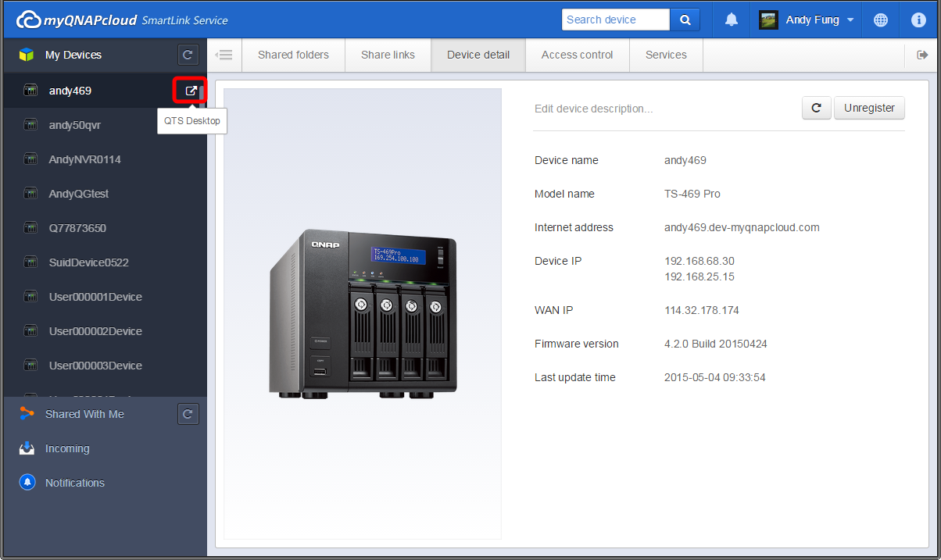941x560 pixels.
Task: Select the User000002Device from the list
Action: tap(95, 331)
